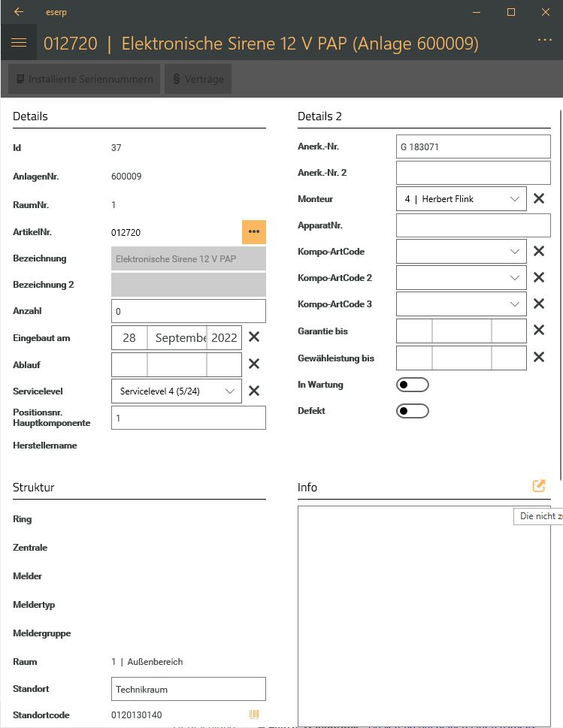563x728 pixels.
Task: Expand the Kompo-ArtCode dropdown
Action: click(515, 252)
